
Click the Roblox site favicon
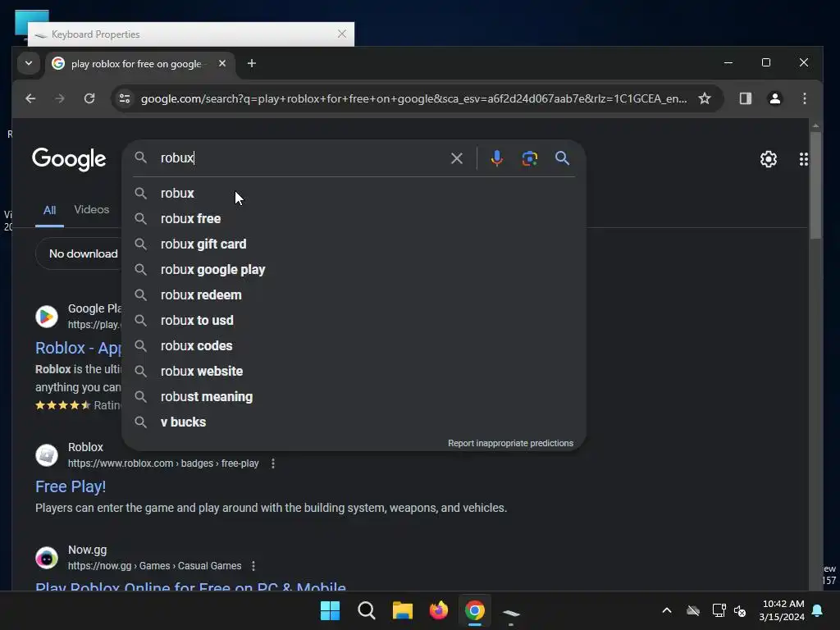tap(47, 455)
